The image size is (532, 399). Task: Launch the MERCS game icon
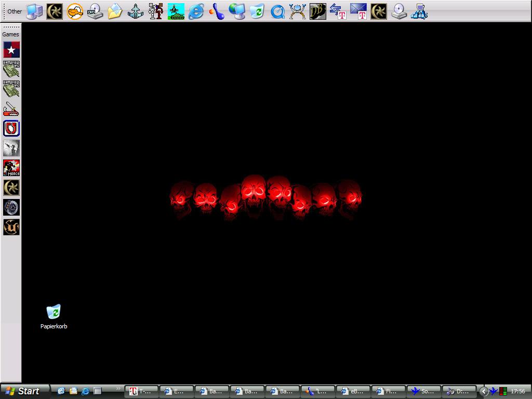(11, 168)
